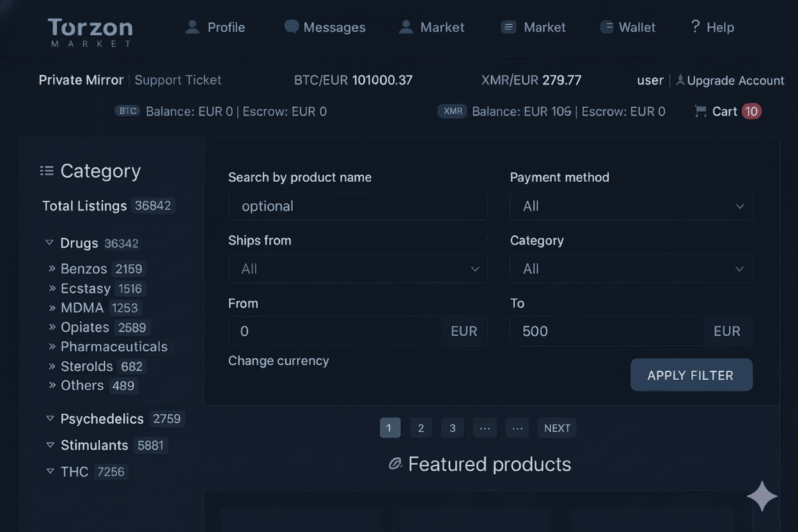Click the Change currency link
The width and height of the screenshot is (798, 532).
(x=278, y=361)
